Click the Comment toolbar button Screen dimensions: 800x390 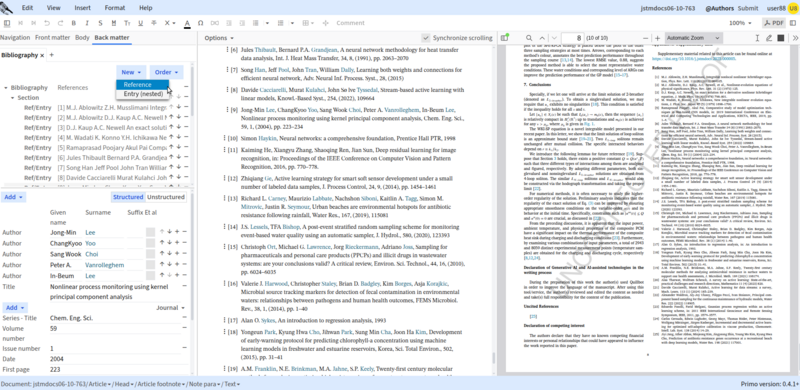pos(350,23)
